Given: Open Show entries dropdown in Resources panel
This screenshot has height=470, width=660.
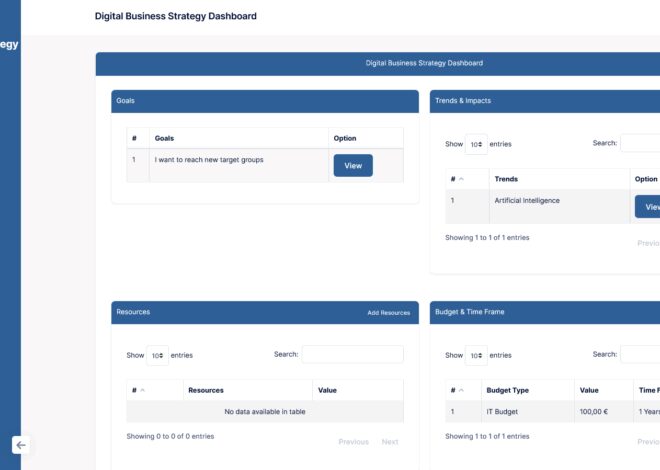Looking at the screenshot, I should click(157, 355).
